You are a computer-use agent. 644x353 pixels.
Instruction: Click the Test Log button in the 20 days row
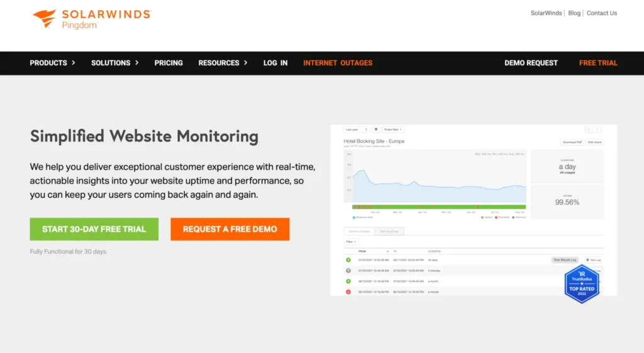594,260
